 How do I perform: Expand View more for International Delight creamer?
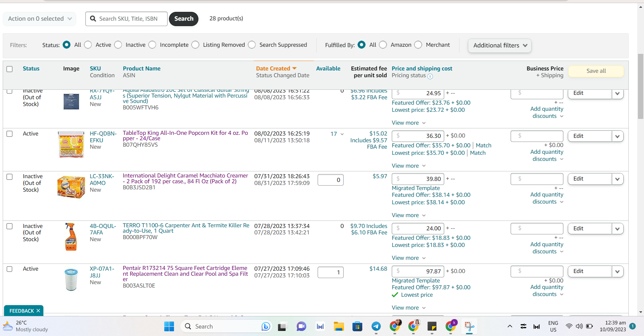409,215
